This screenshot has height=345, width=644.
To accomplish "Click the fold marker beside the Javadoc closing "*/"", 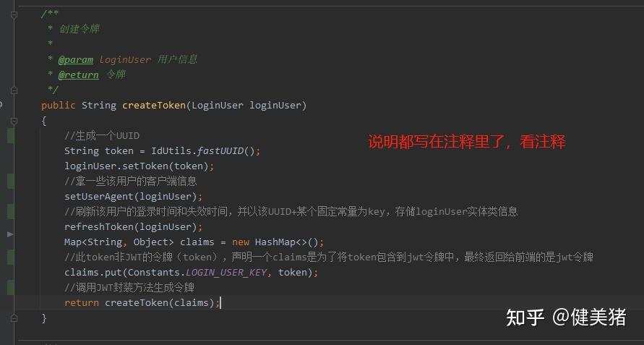I will click(14, 90).
